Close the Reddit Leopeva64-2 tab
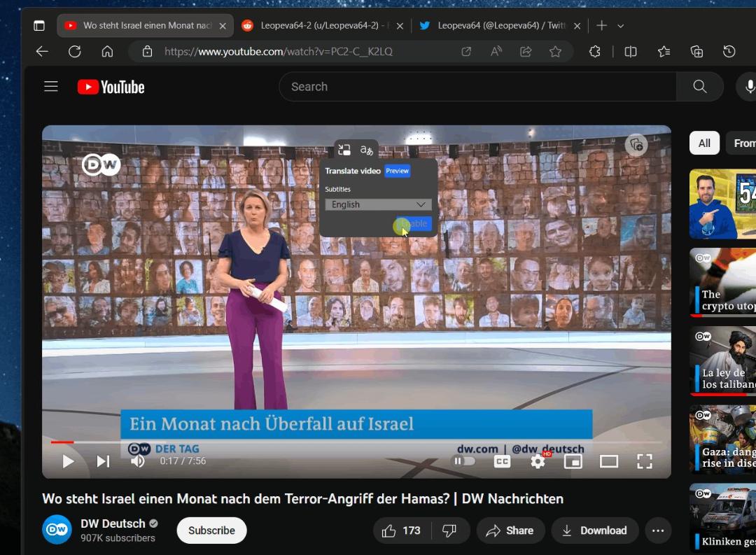Image resolution: width=756 pixels, height=555 pixels. 400,26
